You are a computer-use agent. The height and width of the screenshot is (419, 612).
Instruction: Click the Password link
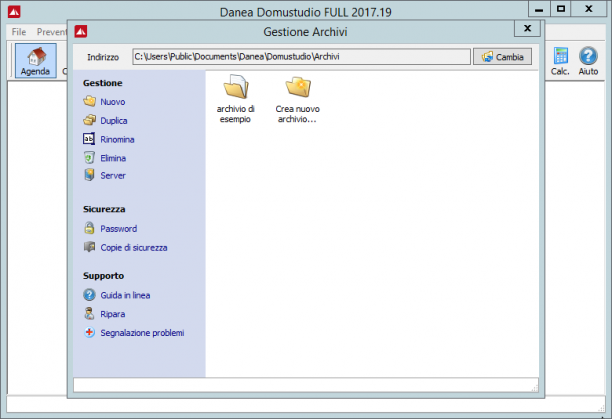[119, 229]
